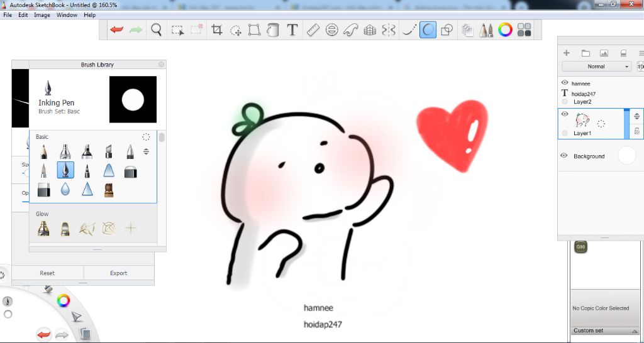644x343 pixels.
Task: Open the Draw Style shapes tool
Action: [447, 30]
